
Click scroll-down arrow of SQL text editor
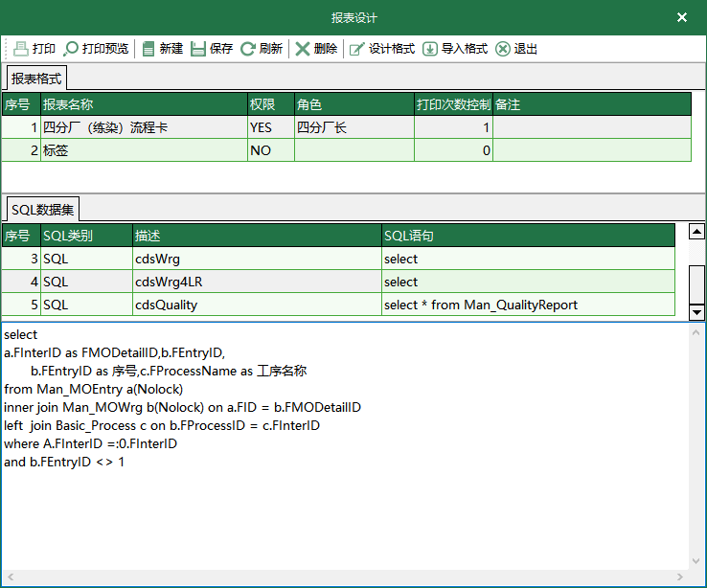pyautogui.click(x=696, y=561)
